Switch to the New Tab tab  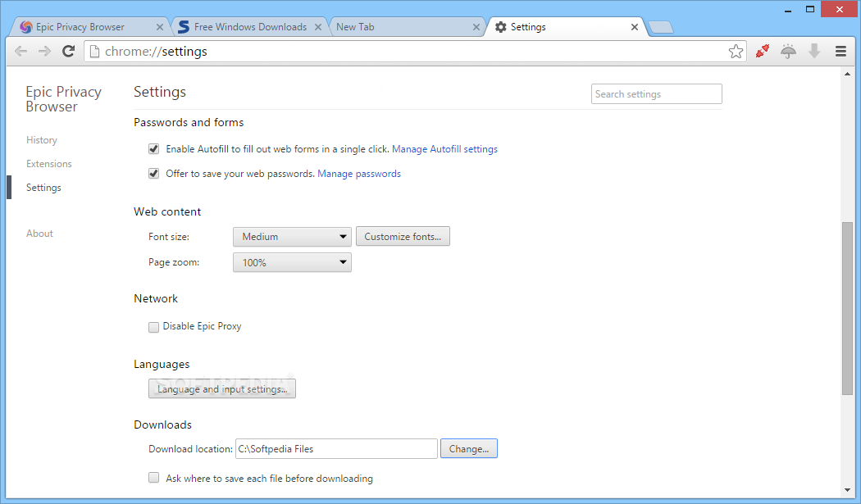click(x=407, y=27)
